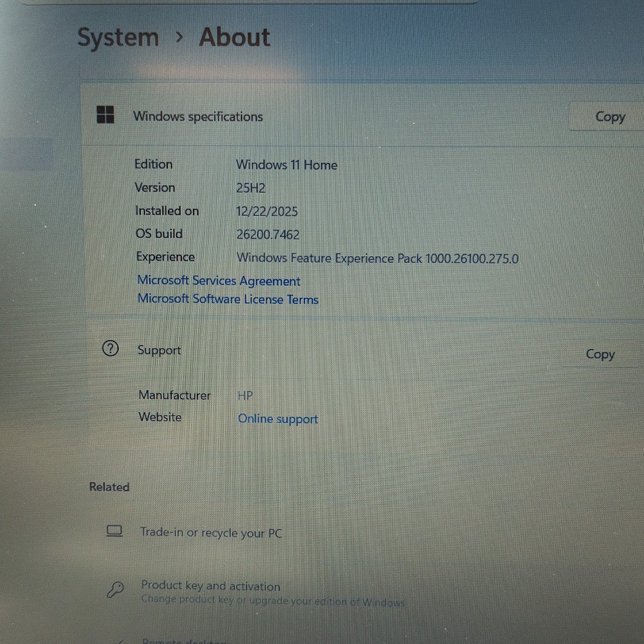The width and height of the screenshot is (644, 644).
Task: Click the Windows logo icon
Action: [105, 115]
